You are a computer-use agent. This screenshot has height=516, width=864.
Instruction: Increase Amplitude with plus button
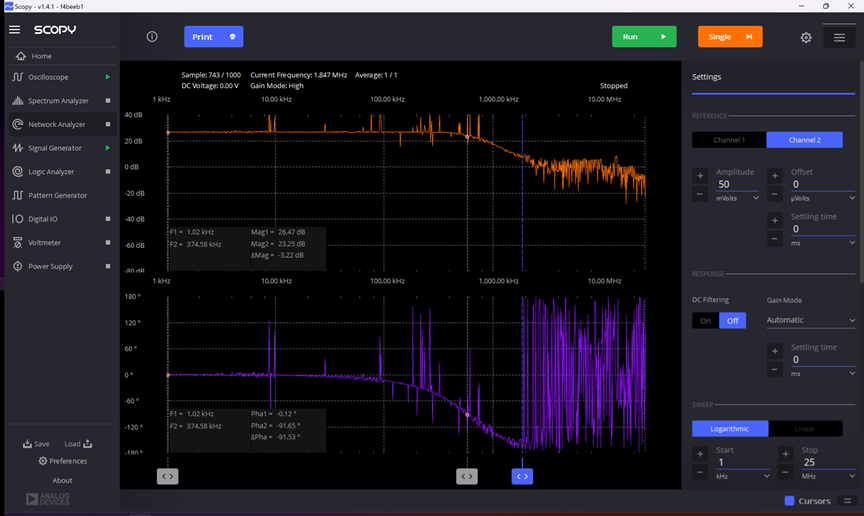pyautogui.click(x=700, y=176)
